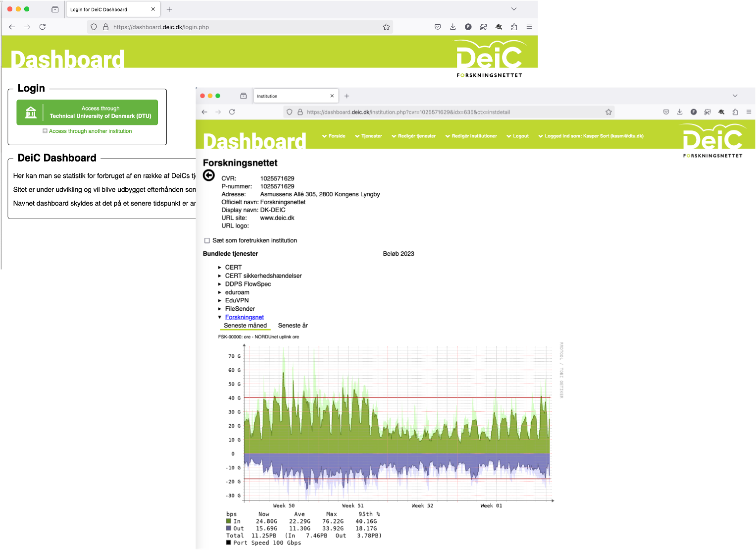Open the Forskningsnet link in services list

point(244,317)
